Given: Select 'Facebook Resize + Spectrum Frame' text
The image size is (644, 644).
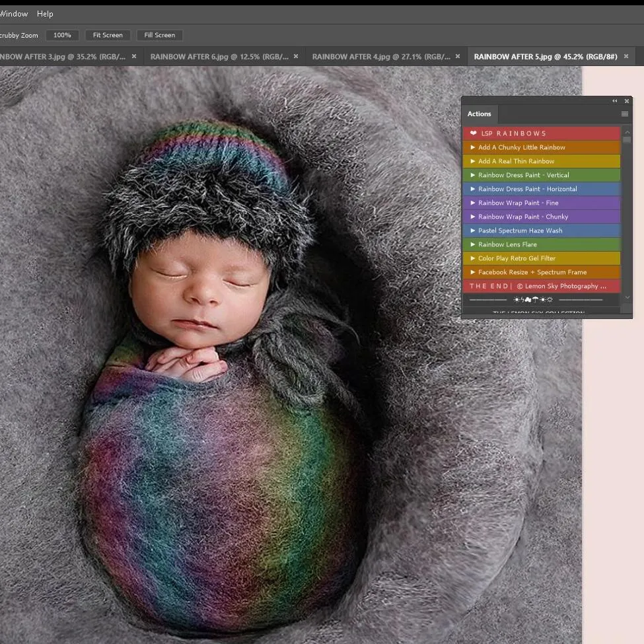Looking at the screenshot, I should click(x=532, y=272).
